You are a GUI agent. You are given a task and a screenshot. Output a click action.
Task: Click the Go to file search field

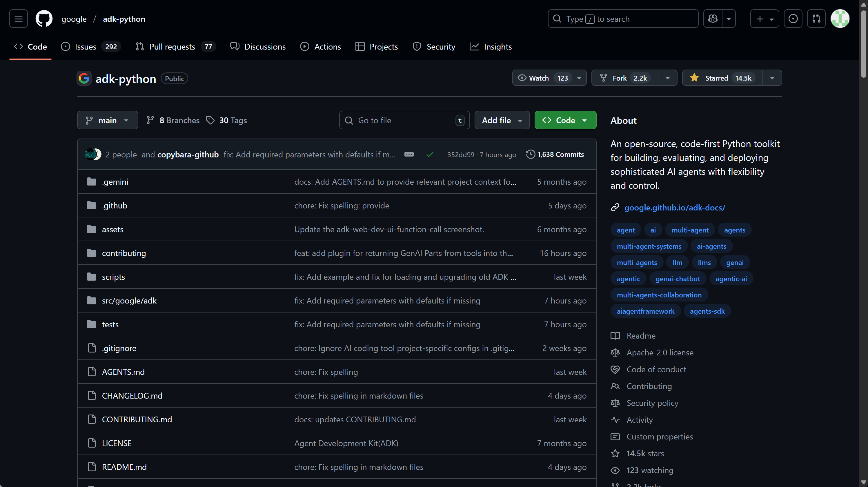(404, 120)
